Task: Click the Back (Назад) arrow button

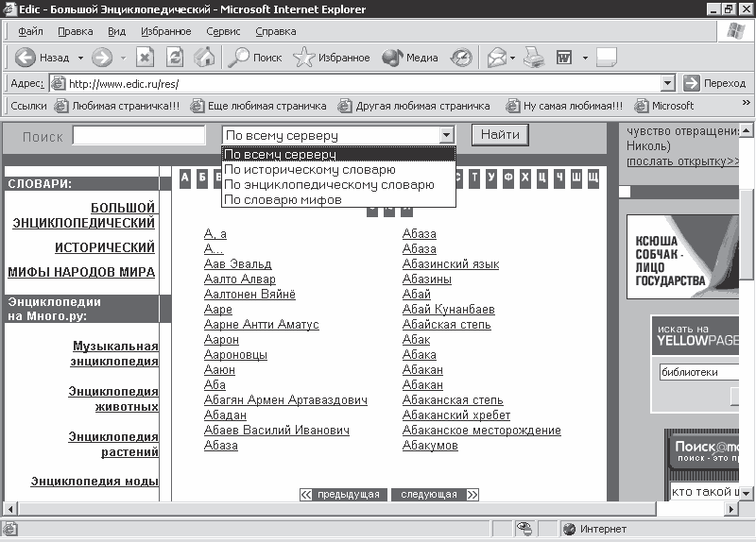Action: click(x=26, y=58)
